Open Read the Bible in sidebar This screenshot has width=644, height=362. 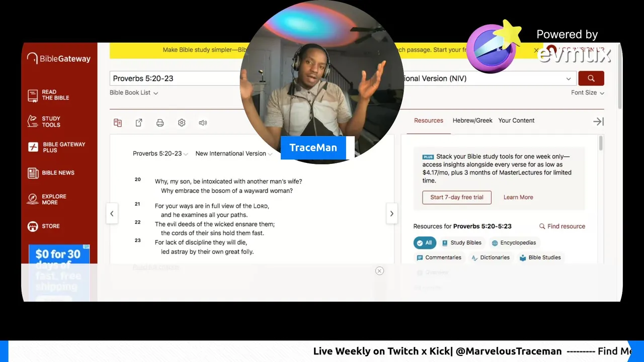click(48, 95)
